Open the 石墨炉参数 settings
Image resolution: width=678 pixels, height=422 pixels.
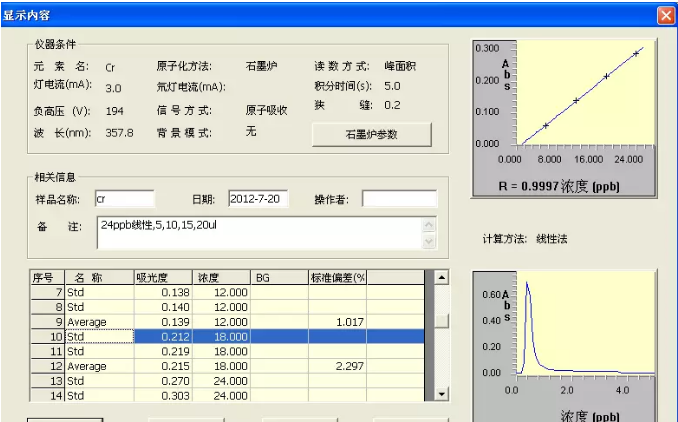372,134
